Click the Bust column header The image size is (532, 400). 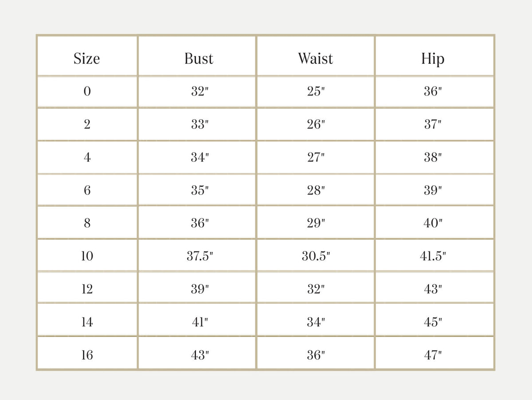point(199,59)
